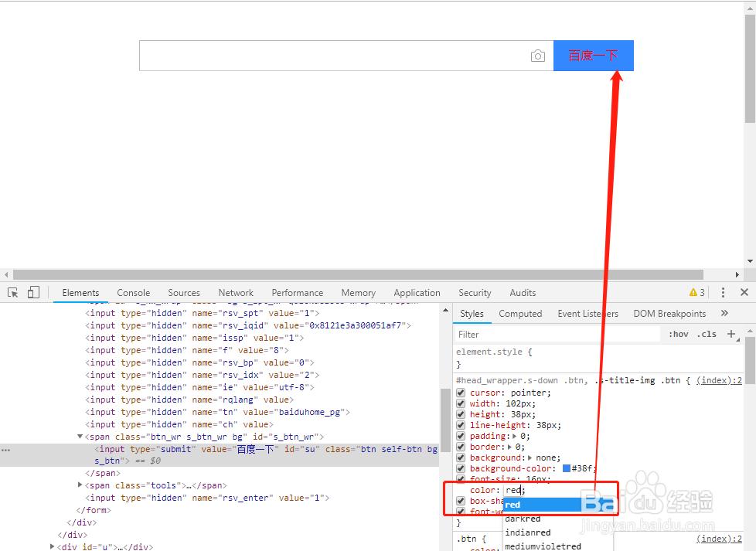This screenshot has width=756, height=551.
Task: Open the Memory tab
Action: (358, 293)
